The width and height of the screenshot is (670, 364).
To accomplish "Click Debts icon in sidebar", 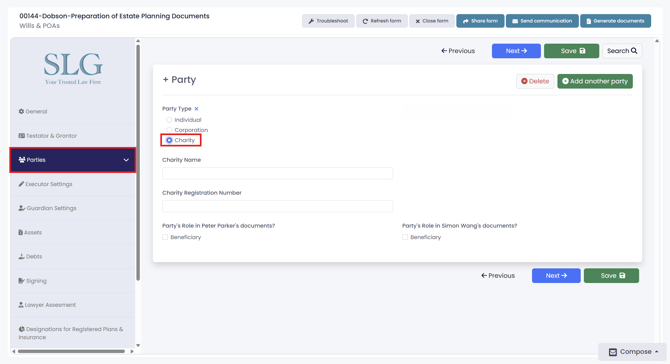I will (x=21, y=256).
